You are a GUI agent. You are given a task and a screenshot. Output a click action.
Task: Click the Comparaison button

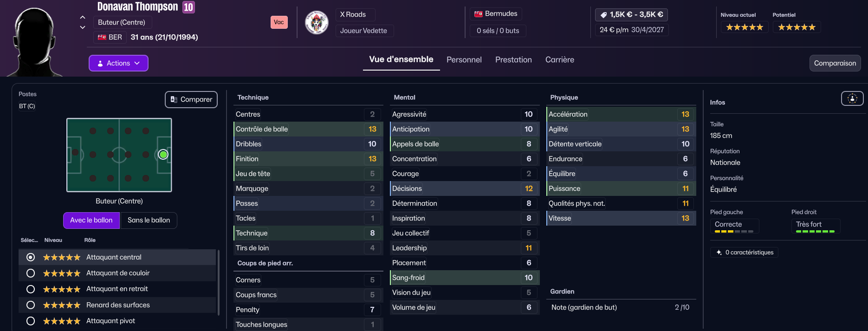click(x=835, y=63)
